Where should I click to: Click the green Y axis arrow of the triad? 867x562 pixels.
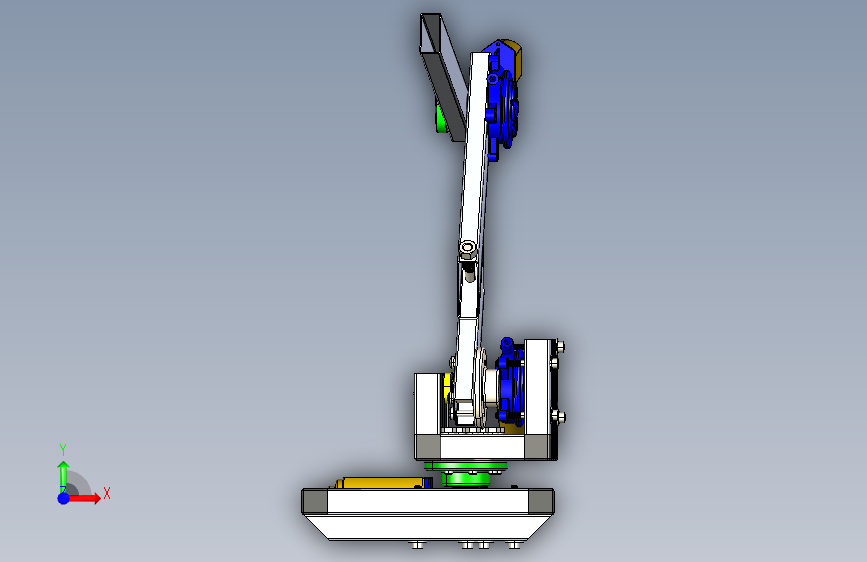coord(63,476)
